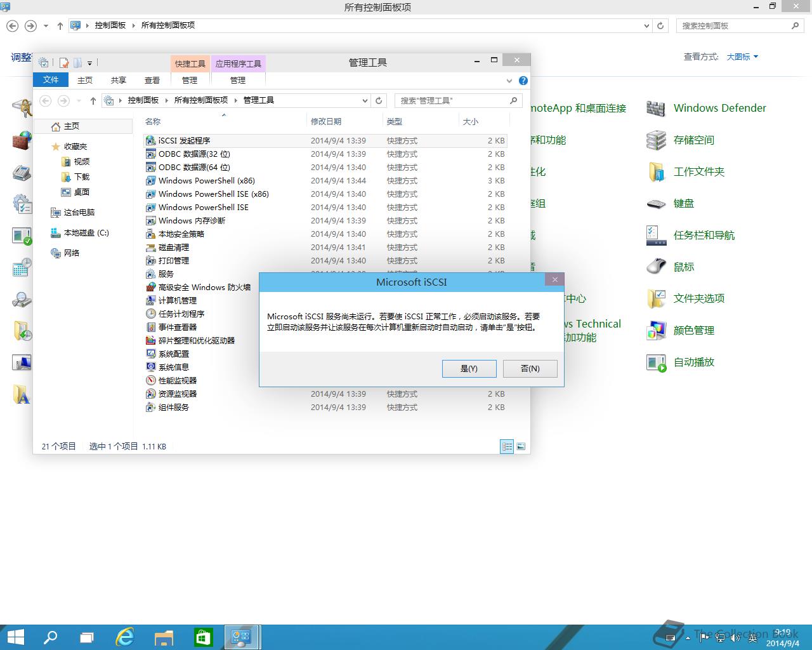Switch to the 查看 ribbon tab
Image resolution: width=812 pixels, height=650 pixels.
click(x=152, y=80)
